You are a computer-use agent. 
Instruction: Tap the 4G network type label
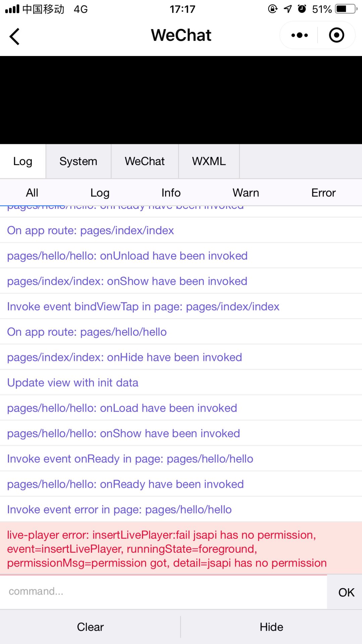point(81,9)
